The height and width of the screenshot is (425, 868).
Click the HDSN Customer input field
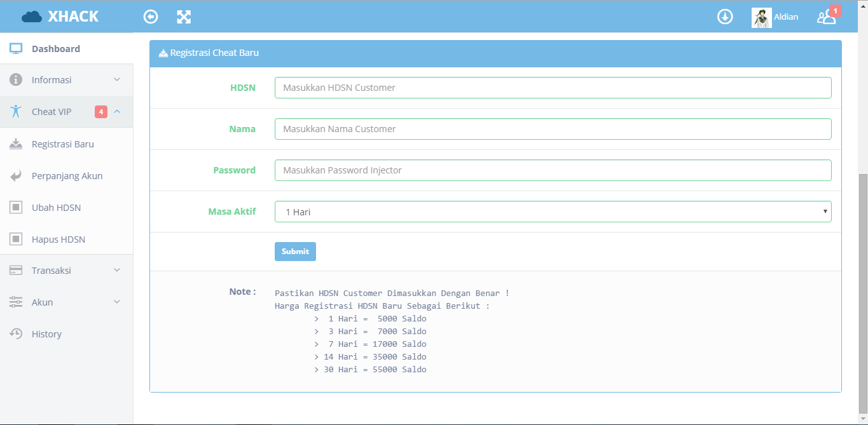(552, 87)
